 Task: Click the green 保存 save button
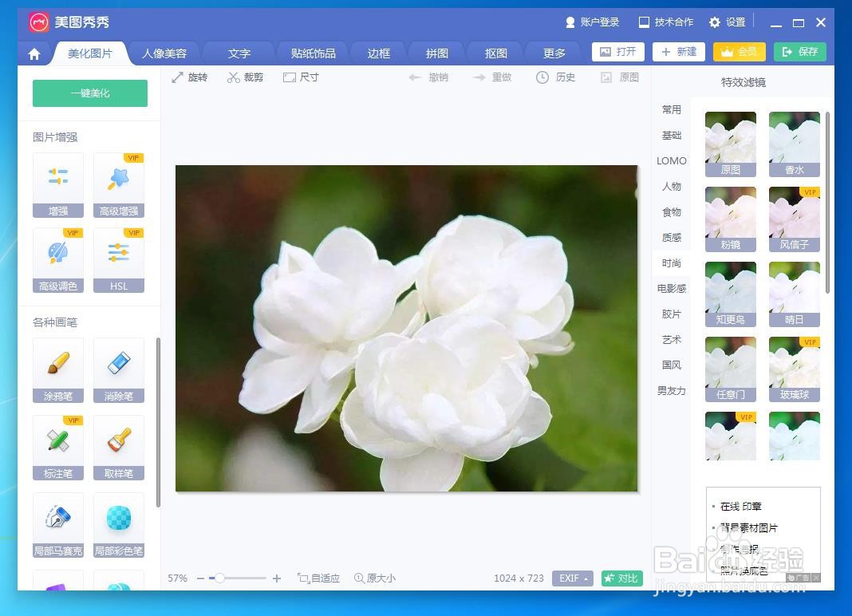[x=799, y=51]
